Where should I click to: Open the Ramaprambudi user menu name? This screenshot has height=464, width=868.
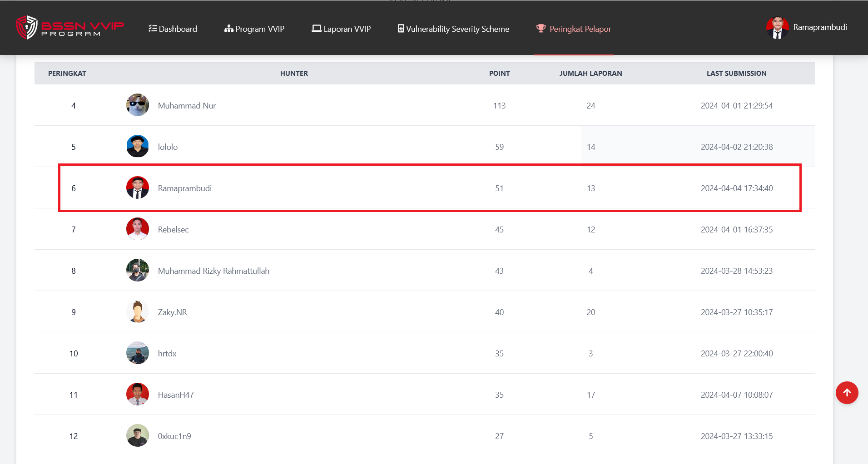click(820, 27)
